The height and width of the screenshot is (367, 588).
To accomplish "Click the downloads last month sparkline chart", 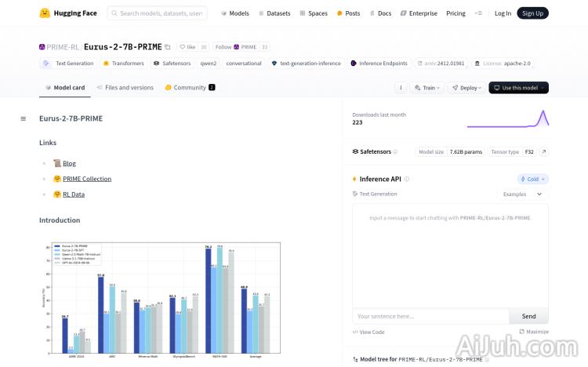I will (x=507, y=118).
